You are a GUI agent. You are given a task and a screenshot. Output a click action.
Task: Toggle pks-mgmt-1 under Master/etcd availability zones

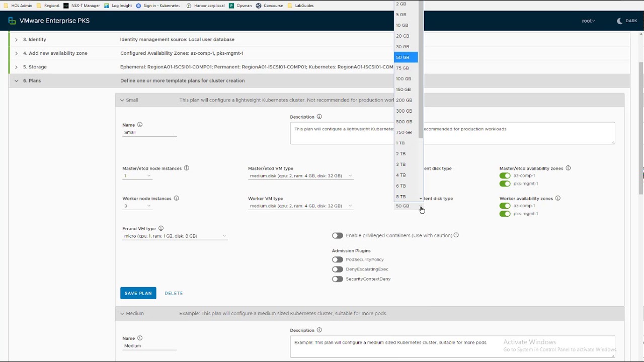click(505, 184)
